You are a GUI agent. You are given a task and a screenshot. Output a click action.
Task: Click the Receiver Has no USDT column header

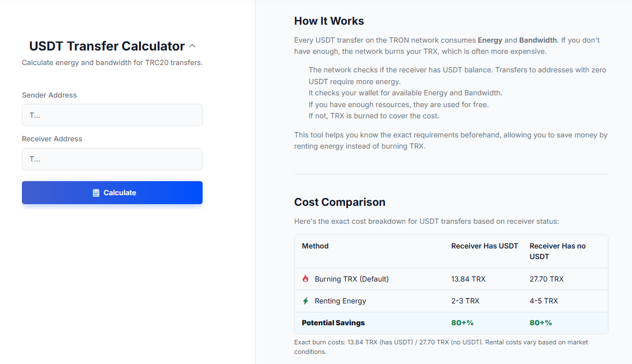557,251
